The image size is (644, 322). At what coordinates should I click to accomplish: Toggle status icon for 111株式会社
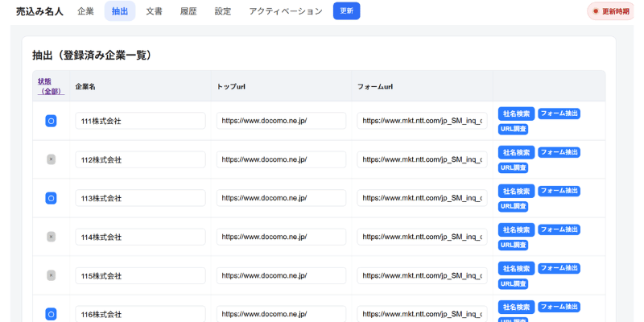click(x=51, y=121)
